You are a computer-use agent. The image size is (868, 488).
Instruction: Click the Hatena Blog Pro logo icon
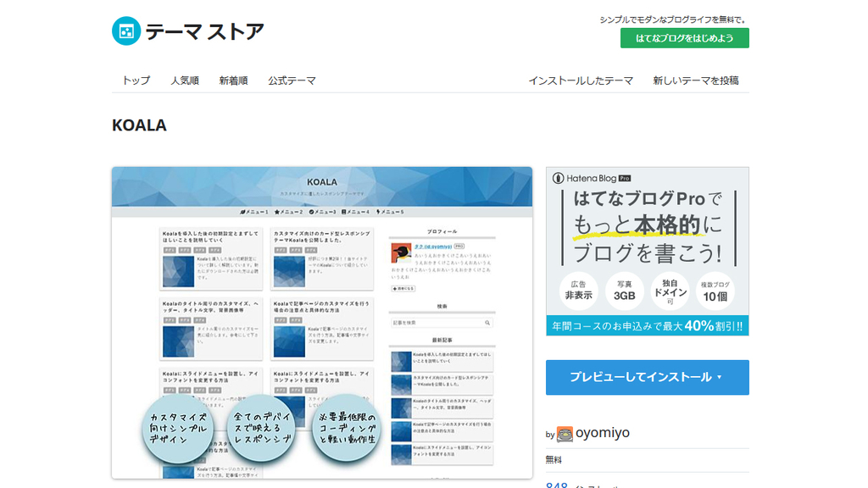coord(558,178)
